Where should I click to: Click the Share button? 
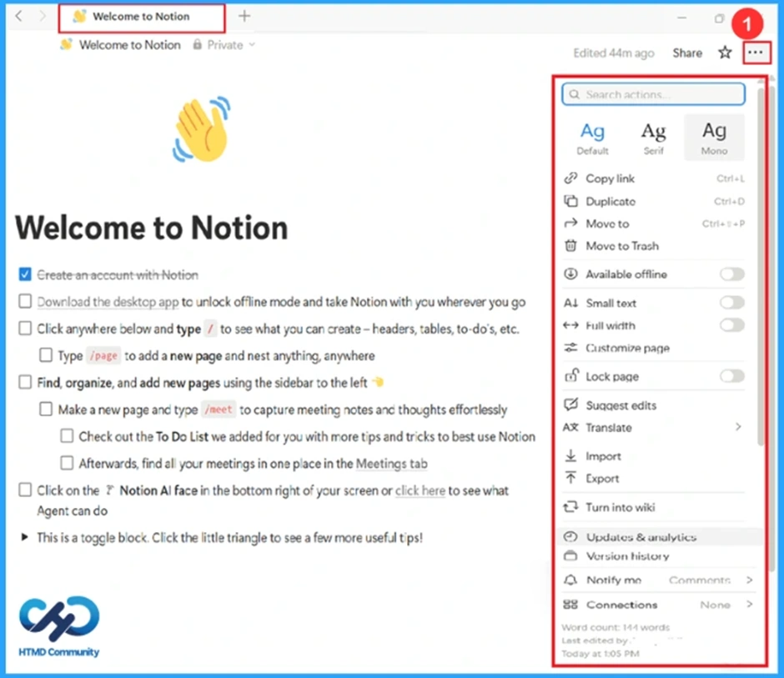click(686, 52)
